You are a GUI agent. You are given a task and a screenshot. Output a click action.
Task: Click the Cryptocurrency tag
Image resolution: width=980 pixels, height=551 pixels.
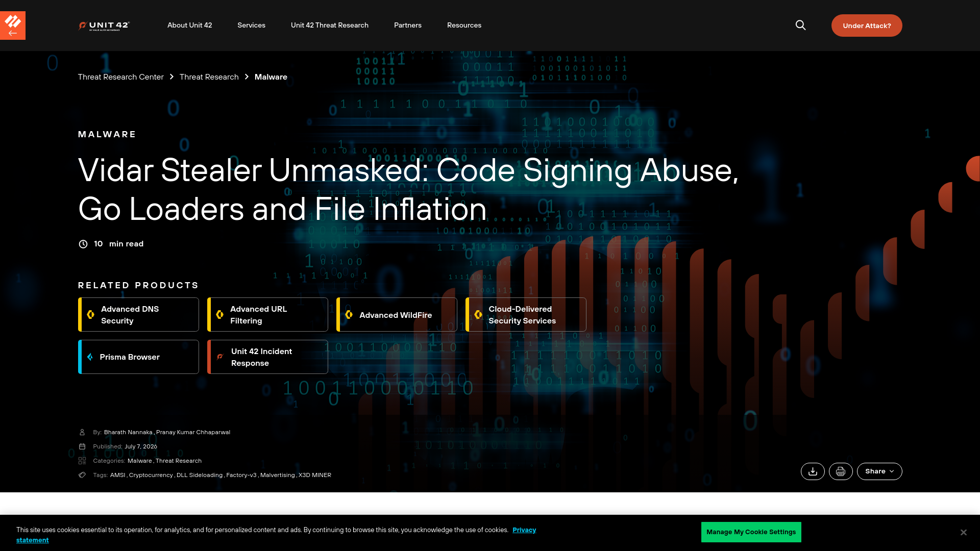point(151,475)
